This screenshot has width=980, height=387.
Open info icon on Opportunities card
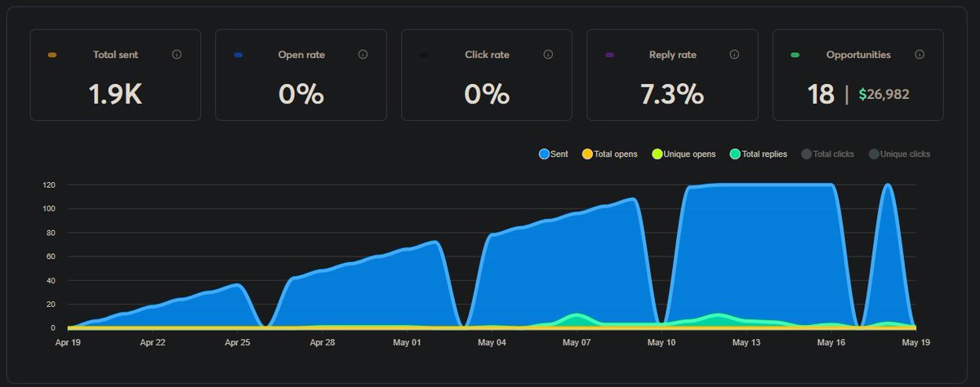point(920,55)
